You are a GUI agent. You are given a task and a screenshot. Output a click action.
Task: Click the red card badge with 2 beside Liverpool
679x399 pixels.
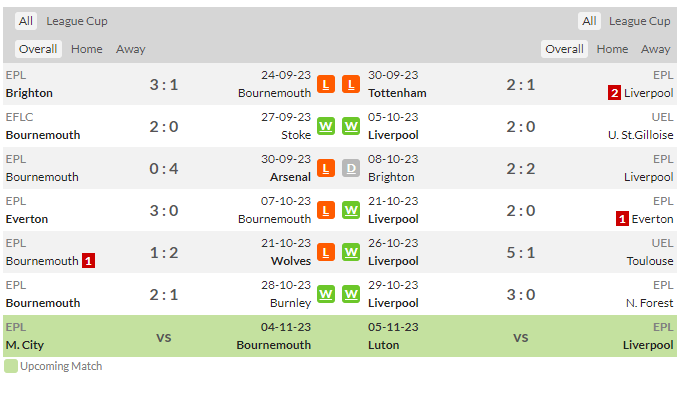(614, 93)
